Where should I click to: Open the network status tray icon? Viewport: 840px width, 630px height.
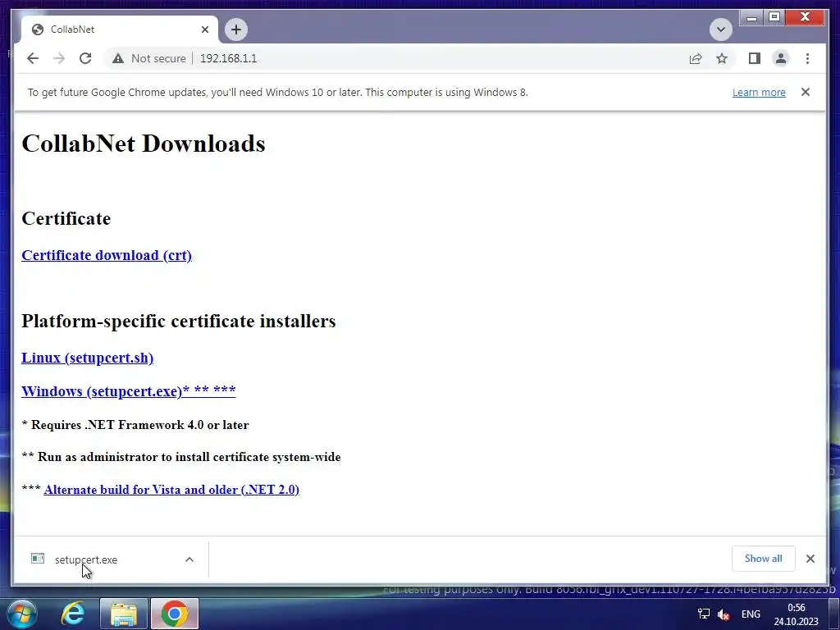point(703,614)
